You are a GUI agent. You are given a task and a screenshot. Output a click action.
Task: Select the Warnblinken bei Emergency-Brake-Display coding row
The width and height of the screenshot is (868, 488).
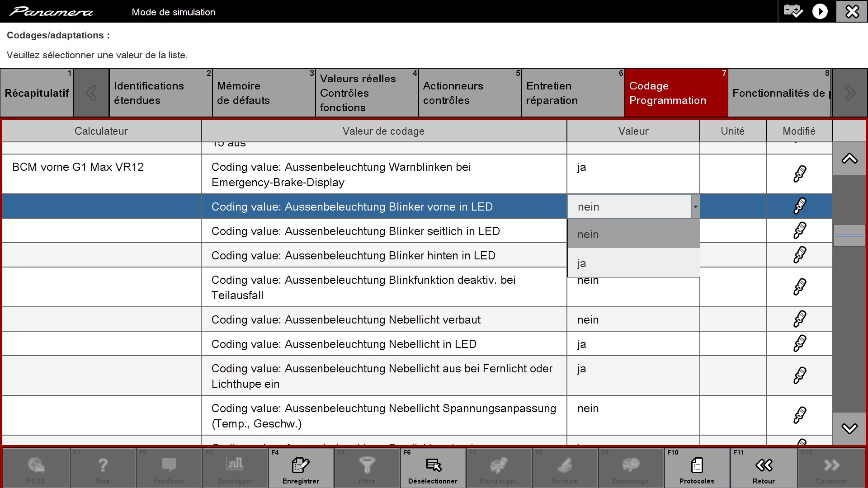(383, 174)
